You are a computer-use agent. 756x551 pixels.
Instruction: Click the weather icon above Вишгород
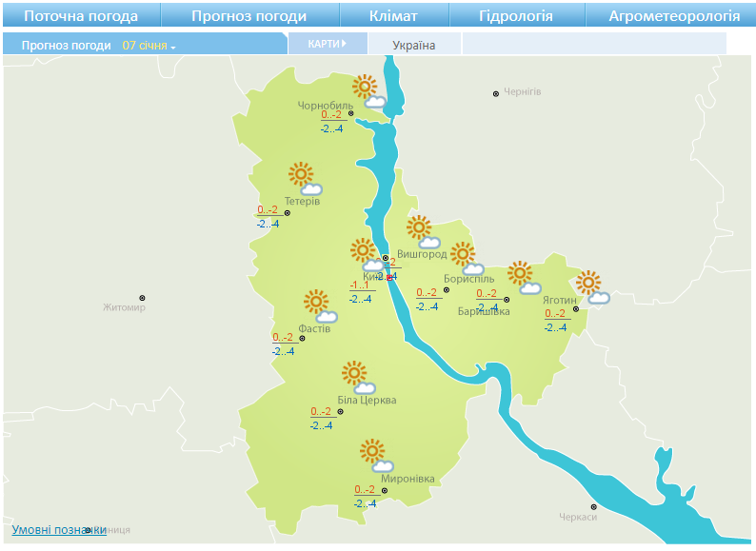(x=423, y=232)
